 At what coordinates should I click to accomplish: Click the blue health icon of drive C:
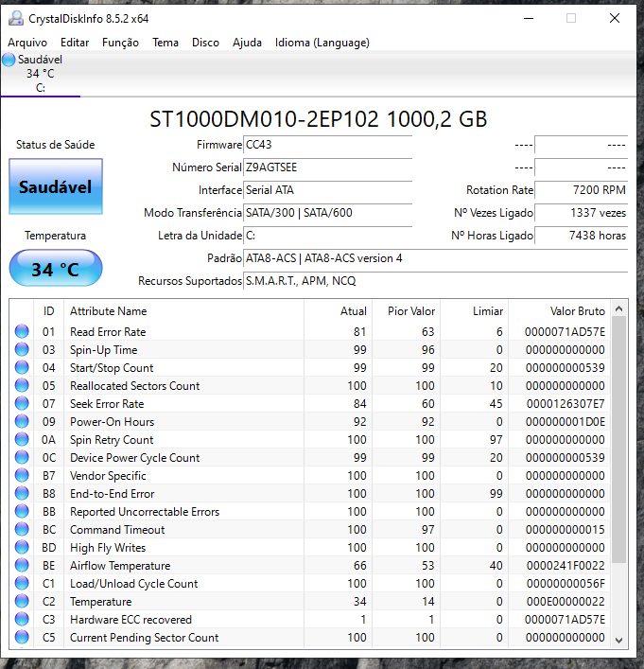click(9, 60)
